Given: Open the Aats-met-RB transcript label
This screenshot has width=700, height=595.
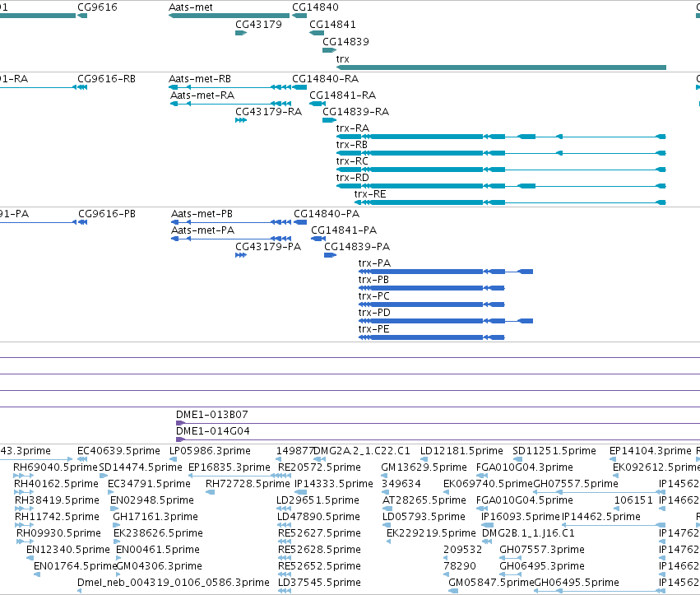Looking at the screenshot, I should pos(200,79).
